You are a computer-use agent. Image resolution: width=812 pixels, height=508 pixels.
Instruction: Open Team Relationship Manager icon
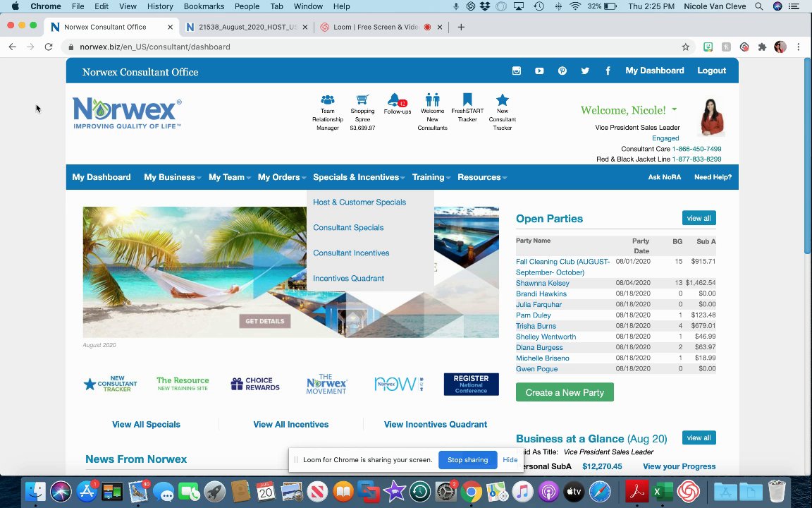point(328,99)
